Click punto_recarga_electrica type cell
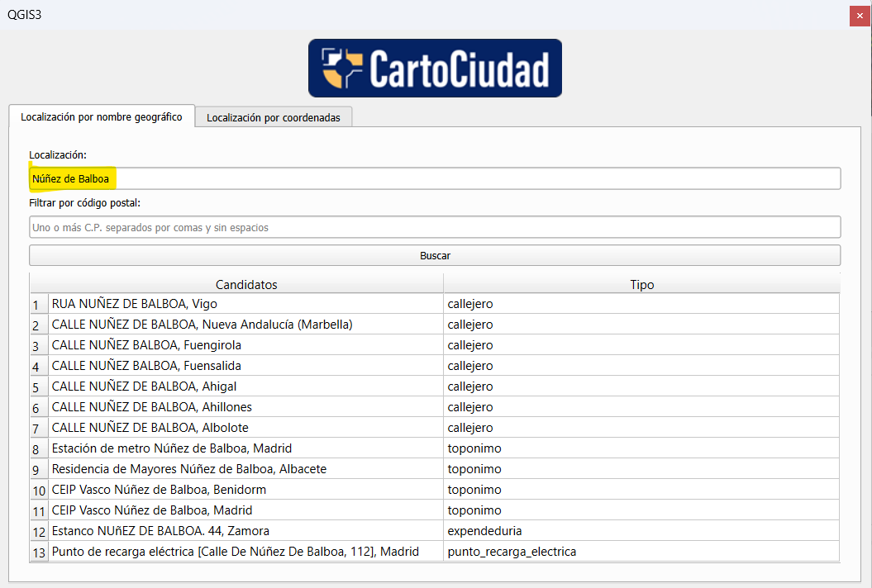The image size is (872, 588). [x=641, y=552]
